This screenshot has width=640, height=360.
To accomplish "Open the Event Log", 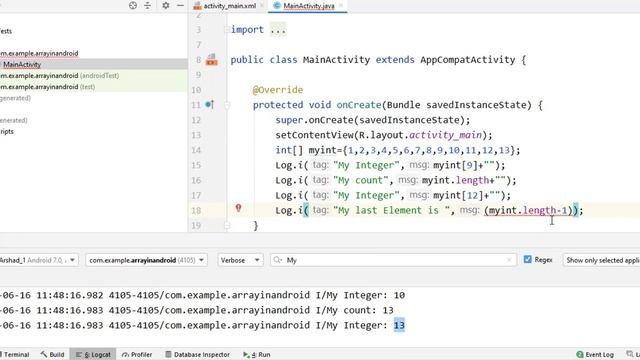I will coord(595,354).
